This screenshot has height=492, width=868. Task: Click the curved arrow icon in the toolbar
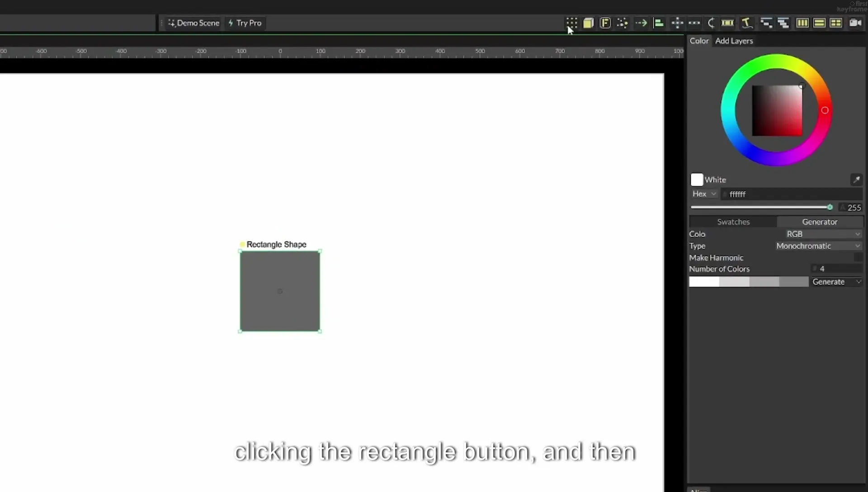(711, 23)
